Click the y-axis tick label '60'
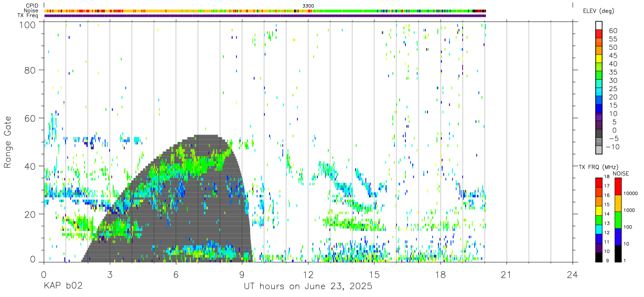The width and height of the screenshot is (644, 297). 30,118
